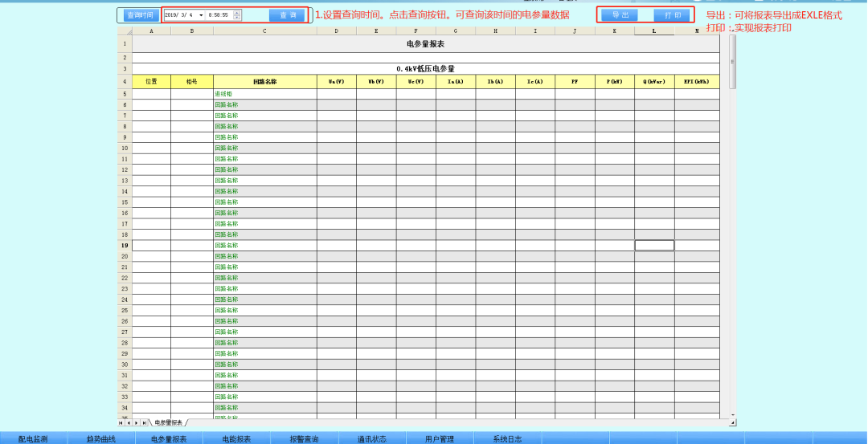Select column L header

pos(654,31)
